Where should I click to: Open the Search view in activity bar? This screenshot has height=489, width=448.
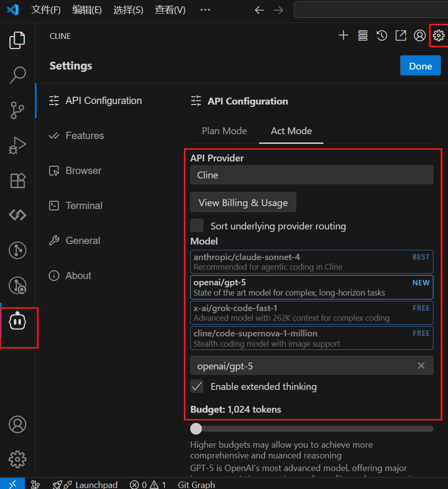click(x=17, y=75)
